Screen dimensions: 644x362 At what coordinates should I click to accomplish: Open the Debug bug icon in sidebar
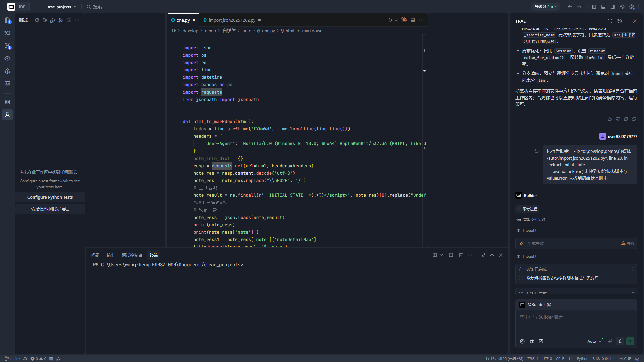click(7, 71)
